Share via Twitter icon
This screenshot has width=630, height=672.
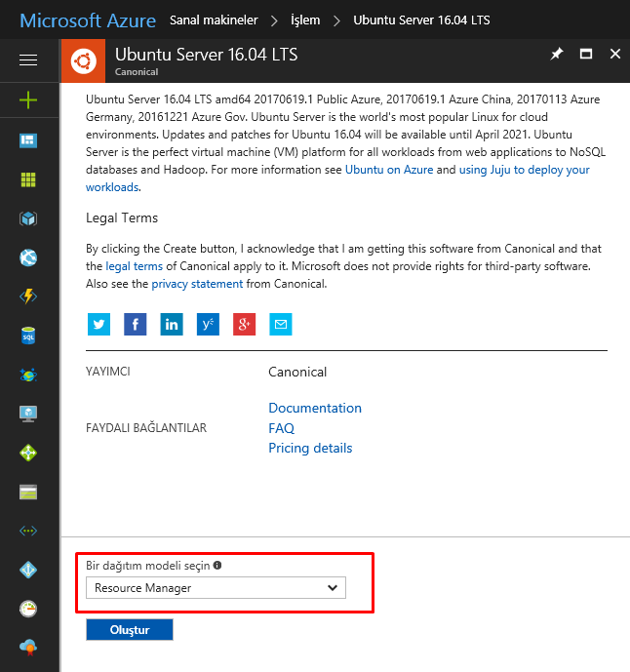pyautogui.click(x=99, y=324)
